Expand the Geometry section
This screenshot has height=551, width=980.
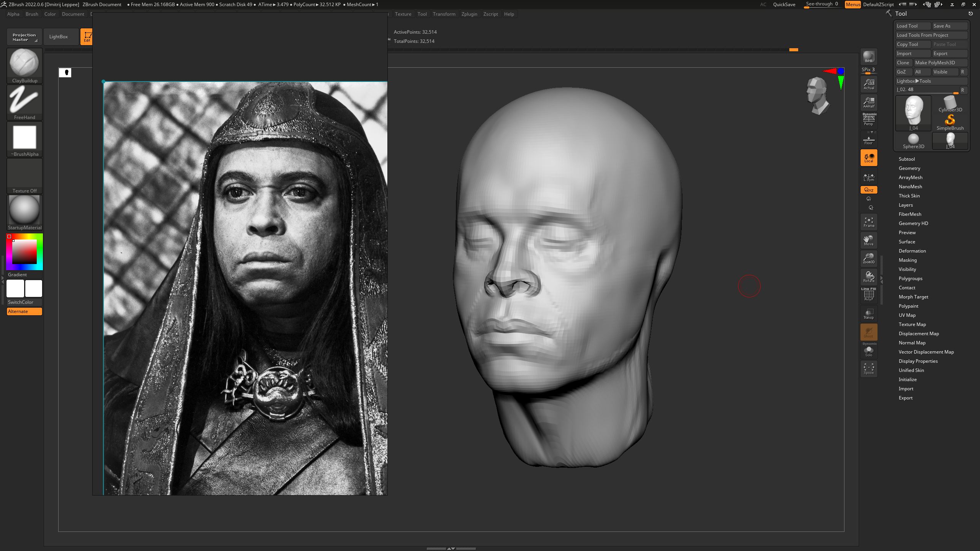point(909,168)
